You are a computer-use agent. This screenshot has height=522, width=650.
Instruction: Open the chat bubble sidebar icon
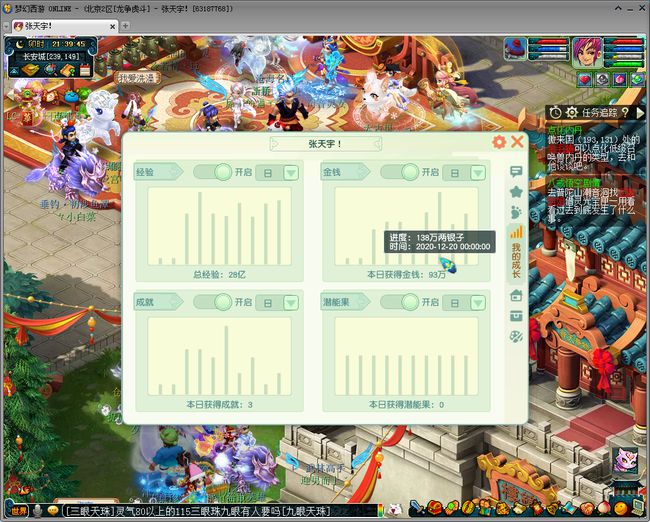[x=516, y=171]
